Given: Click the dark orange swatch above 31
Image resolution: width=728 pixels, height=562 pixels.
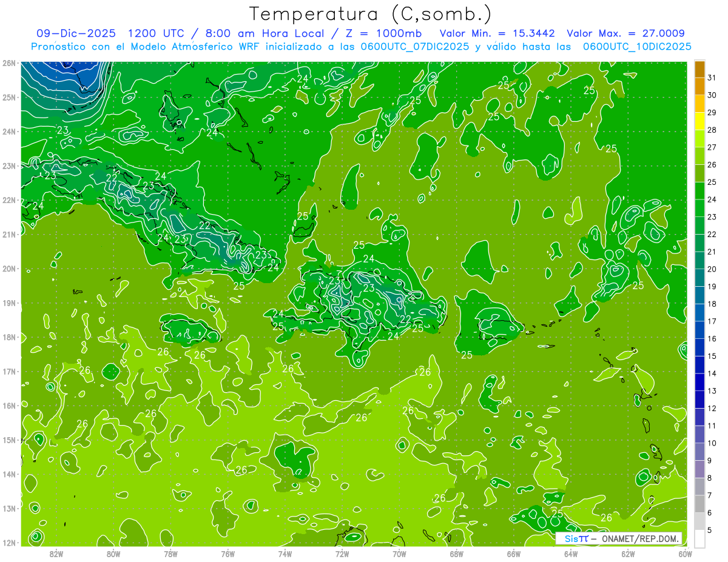Looking at the screenshot, I should pos(700,69).
